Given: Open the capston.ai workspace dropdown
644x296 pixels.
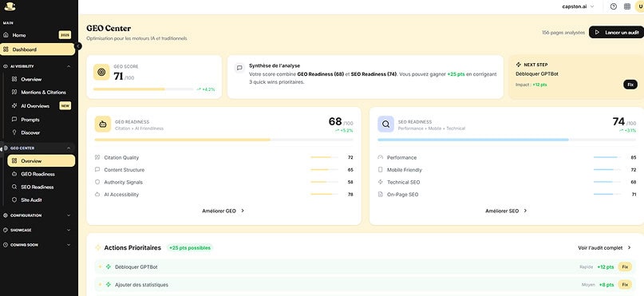Looking at the screenshot, I should (x=579, y=6).
